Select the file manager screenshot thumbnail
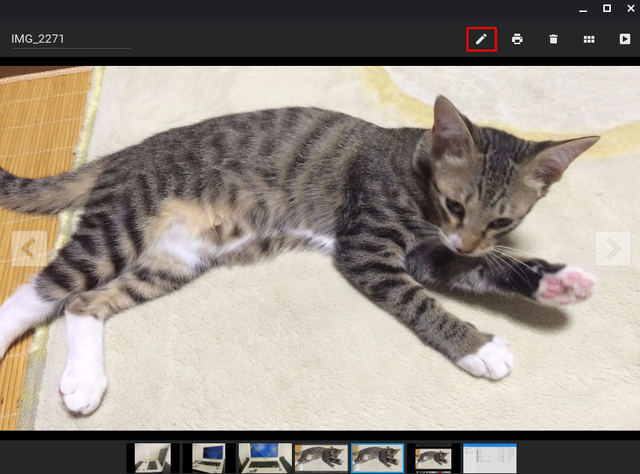This screenshot has height=474, width=640. click(490, 458)
